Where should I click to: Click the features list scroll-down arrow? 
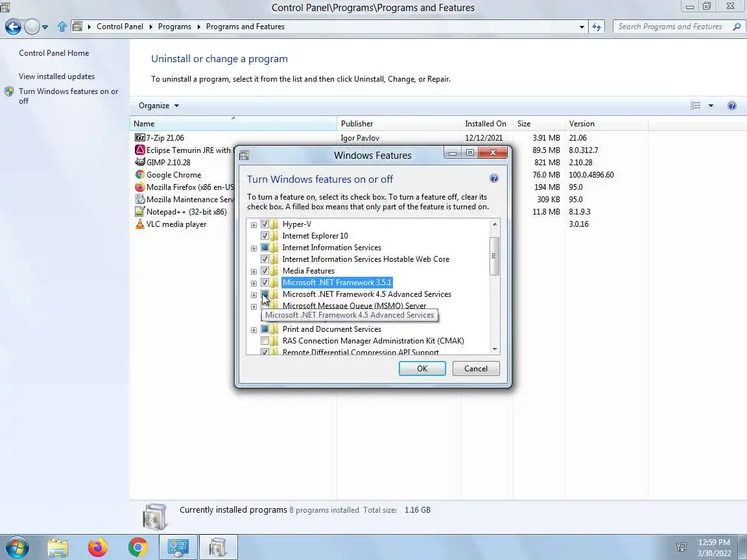pyautogui.click(x=494, y=349)
